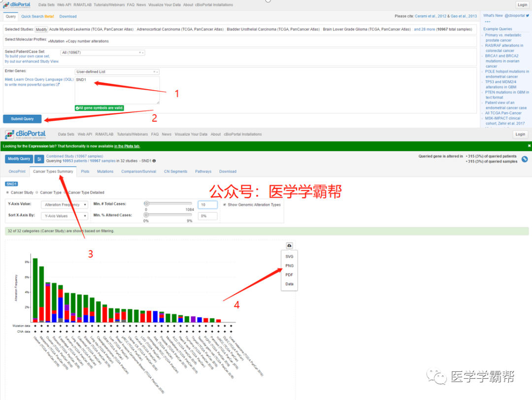Open 'and 28 more' studies link

coord(424,29)
